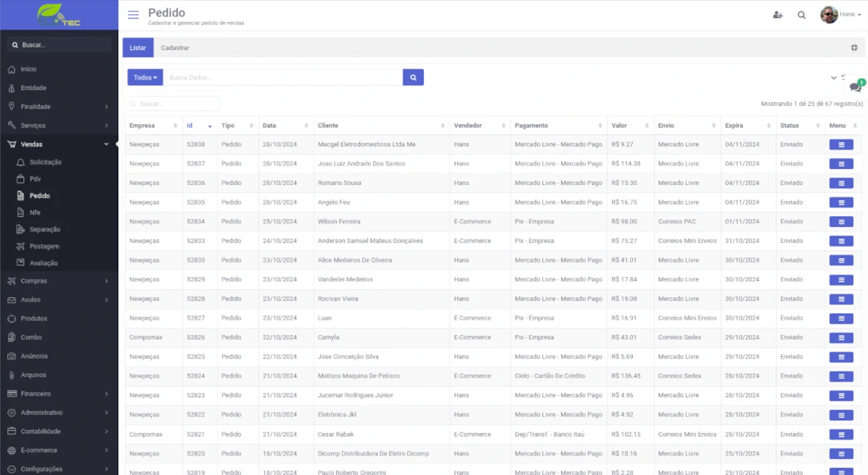Open Produtos in the sidebar

33,318
